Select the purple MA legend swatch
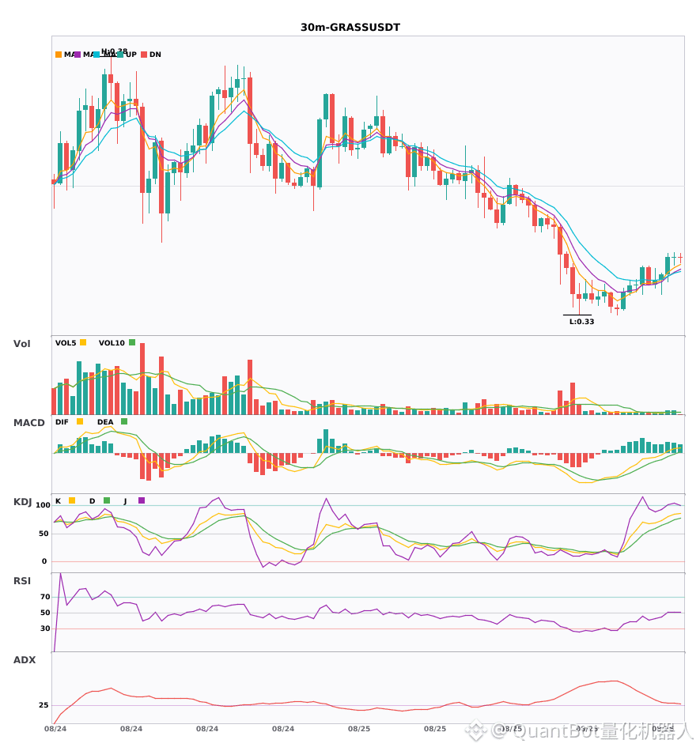This screenshot has width=700, height=751. pyautogui.click(x=78, y=55)
